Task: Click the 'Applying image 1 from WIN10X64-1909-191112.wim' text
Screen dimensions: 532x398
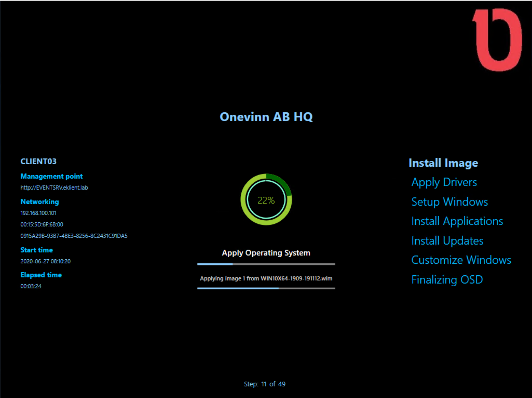Action: point(266,279)
